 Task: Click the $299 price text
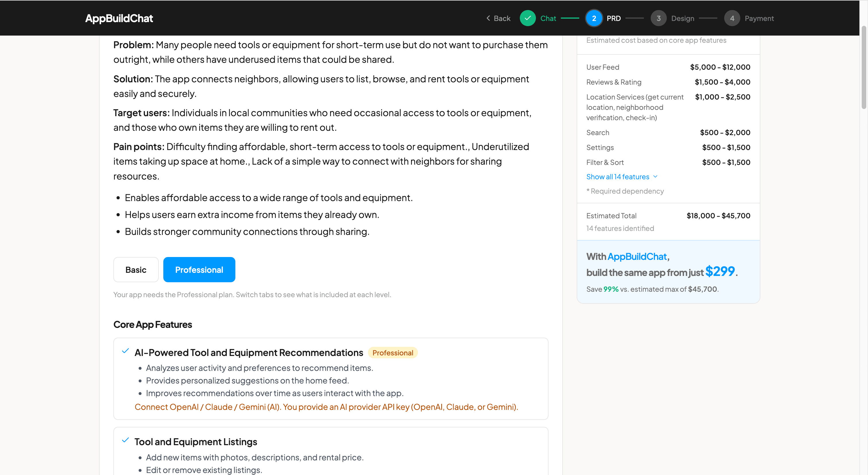point(720,271)
